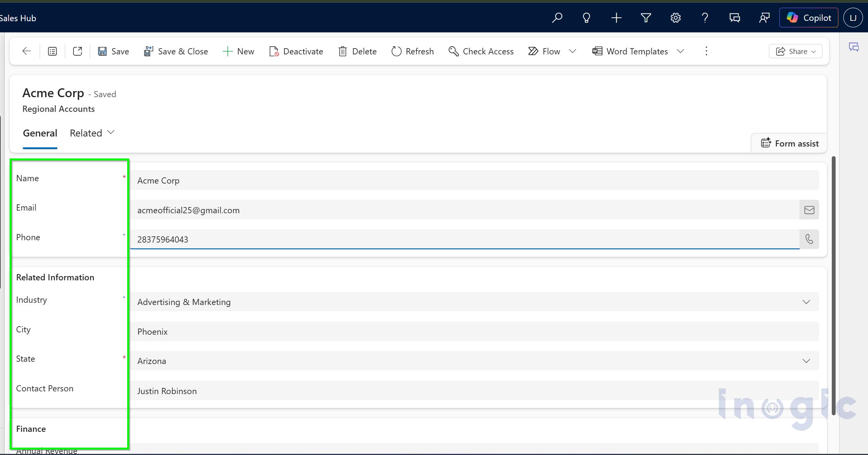Click Save & Close
This screenshot has width=868, height=455.
[x=176, y=51]
